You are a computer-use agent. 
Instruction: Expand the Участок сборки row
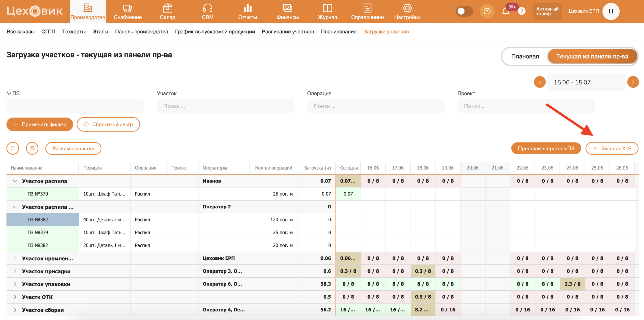[x=15, y=310]
